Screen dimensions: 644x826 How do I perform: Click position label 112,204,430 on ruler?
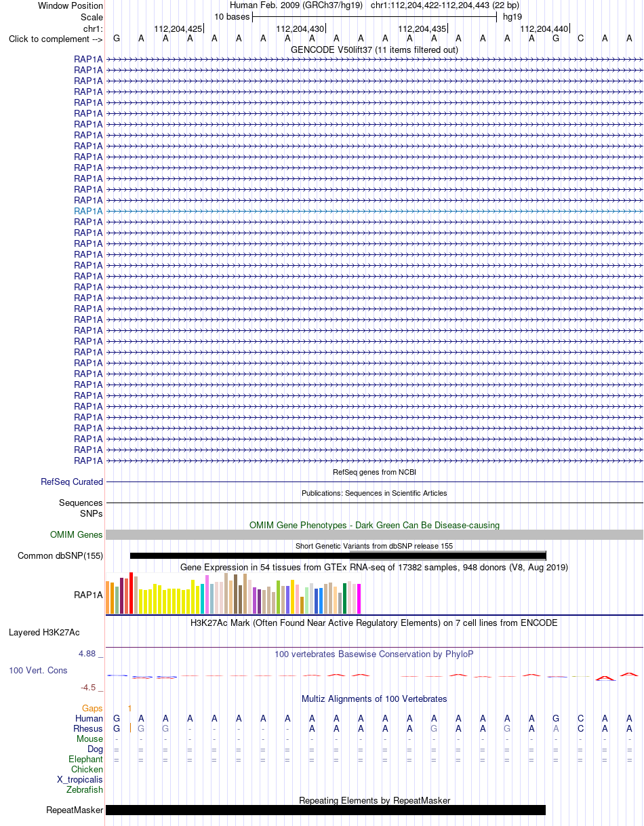click(300, 28)
